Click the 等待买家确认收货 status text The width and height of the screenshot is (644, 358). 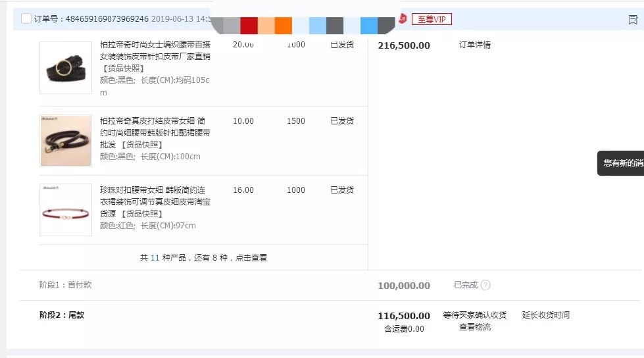474,315
